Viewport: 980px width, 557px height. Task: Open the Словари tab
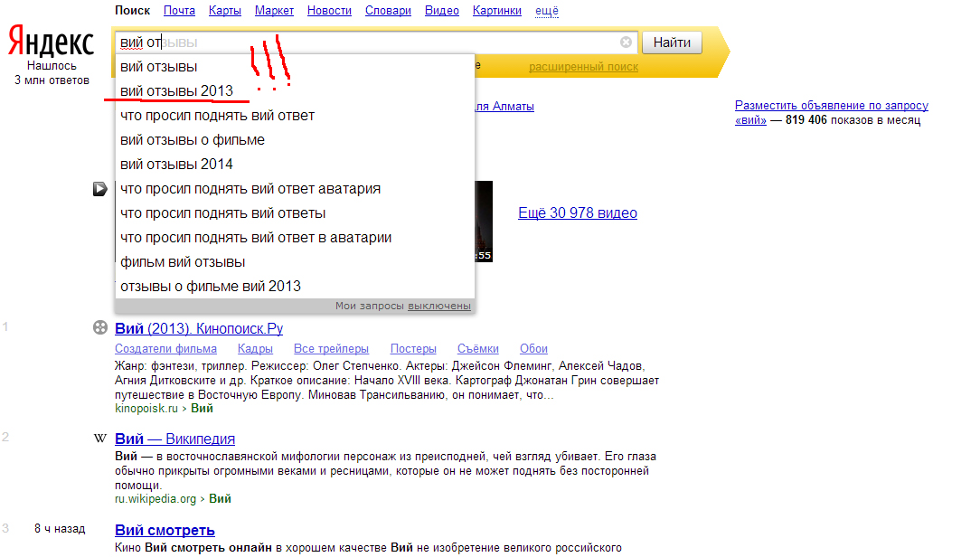point(388,11)
